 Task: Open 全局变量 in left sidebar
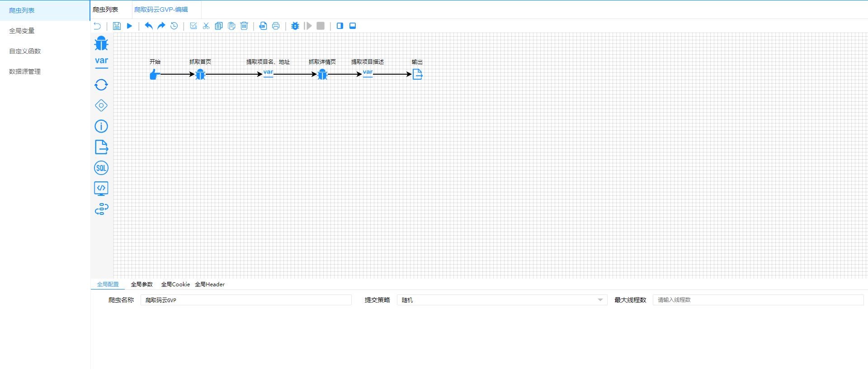[45, 31]
